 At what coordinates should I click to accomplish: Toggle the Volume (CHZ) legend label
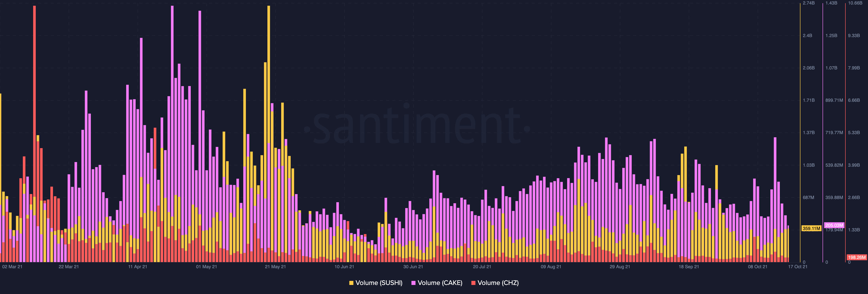click(x=498, y=283)
